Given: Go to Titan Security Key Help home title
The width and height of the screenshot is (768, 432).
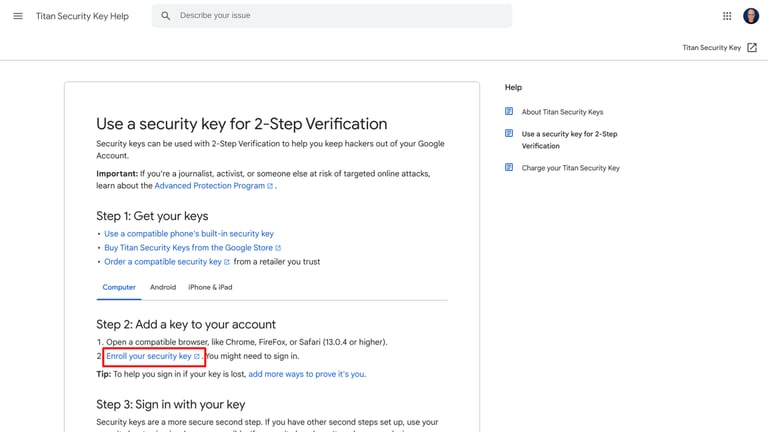Looking at the screenshot, I should pos(82,16).
